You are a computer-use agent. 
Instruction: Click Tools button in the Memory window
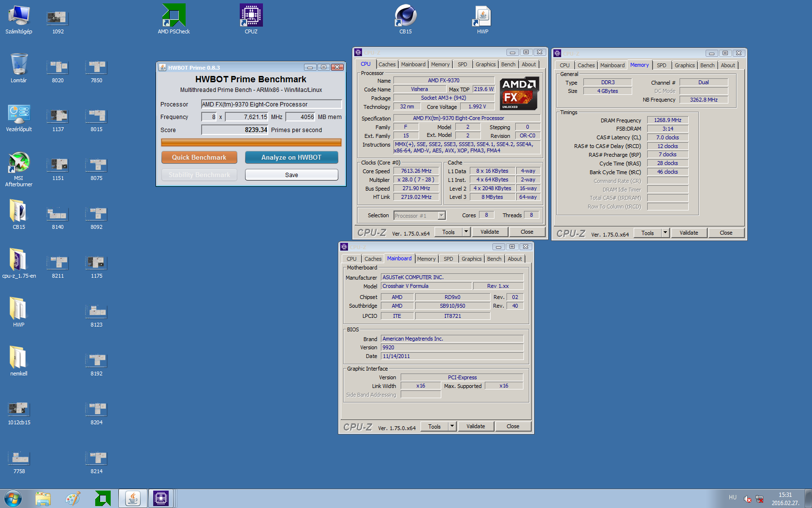click(648, 233)
